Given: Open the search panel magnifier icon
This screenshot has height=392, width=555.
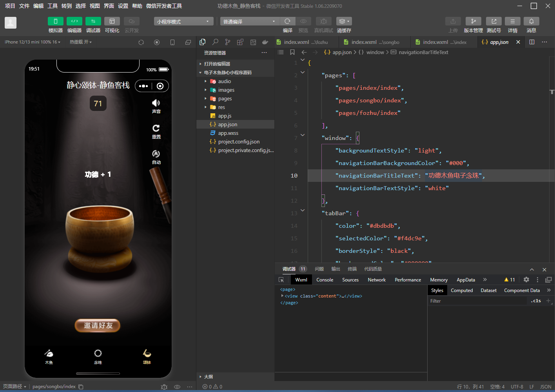Looking at the screenshot, I should [215, 42].
